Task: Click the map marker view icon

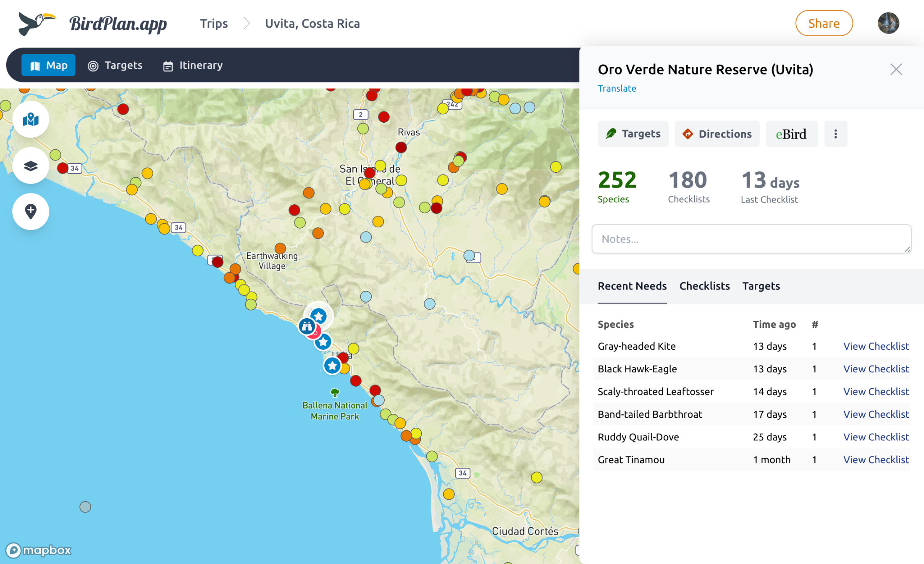Action: coord(31,120)
